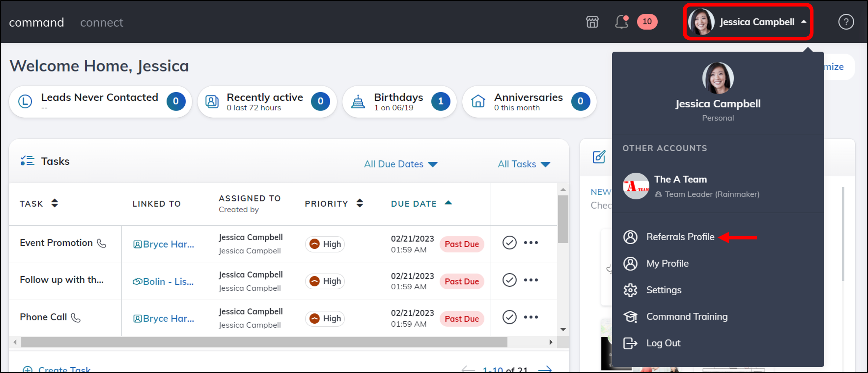The height and width of the screenshot is (373, 868).
Task: Click the Follow up with th... task name
Action: (62, 280)
